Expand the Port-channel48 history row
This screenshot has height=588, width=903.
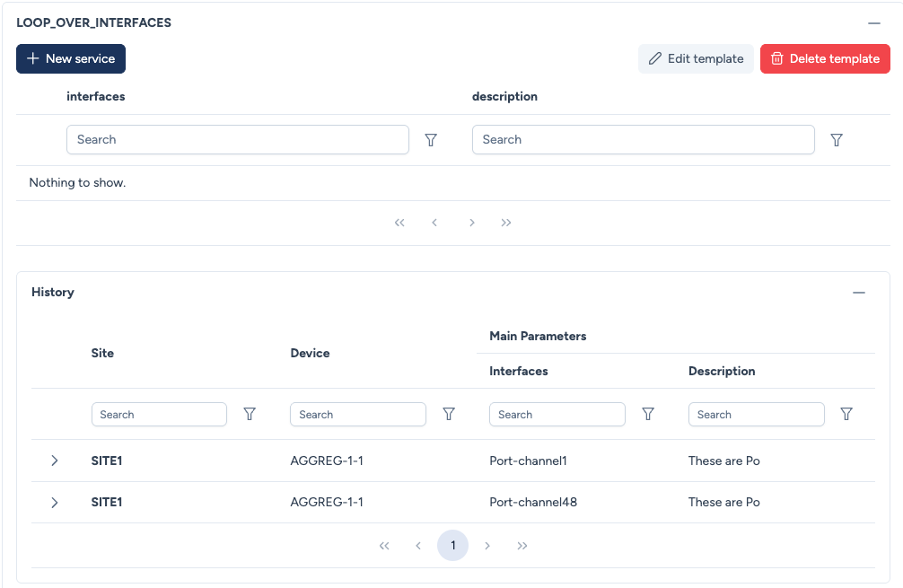click(x=55, y=502)
